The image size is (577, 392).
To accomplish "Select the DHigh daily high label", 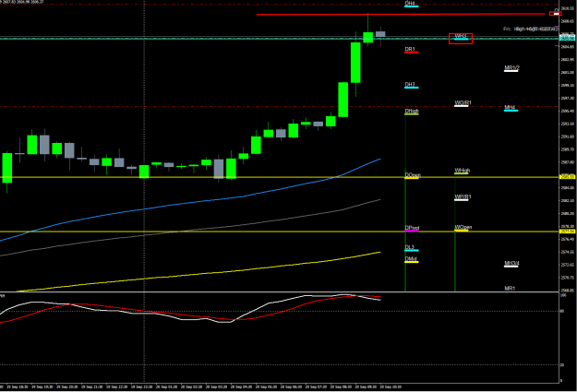I will coord(412,111).
